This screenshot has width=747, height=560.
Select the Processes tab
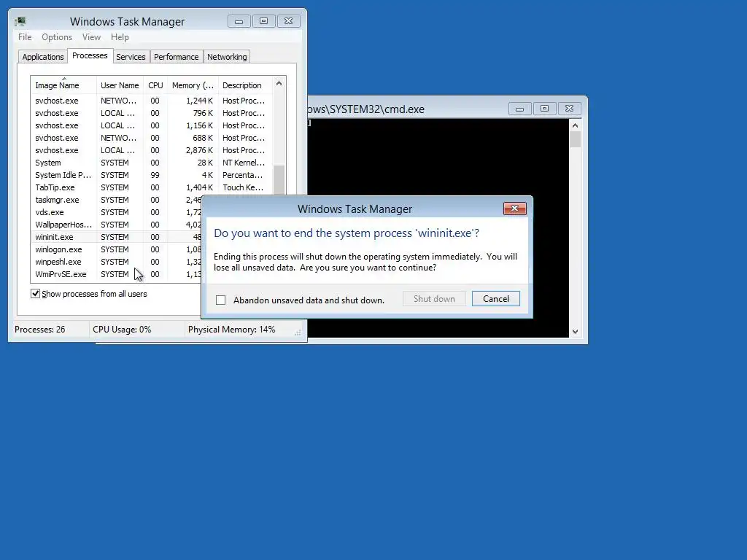(90, 55)
